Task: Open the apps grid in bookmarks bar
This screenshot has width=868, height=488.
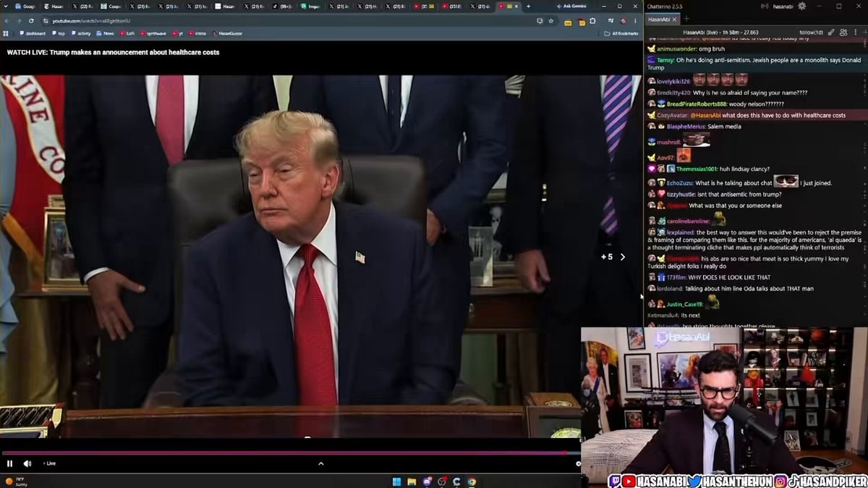Action: 6,33
